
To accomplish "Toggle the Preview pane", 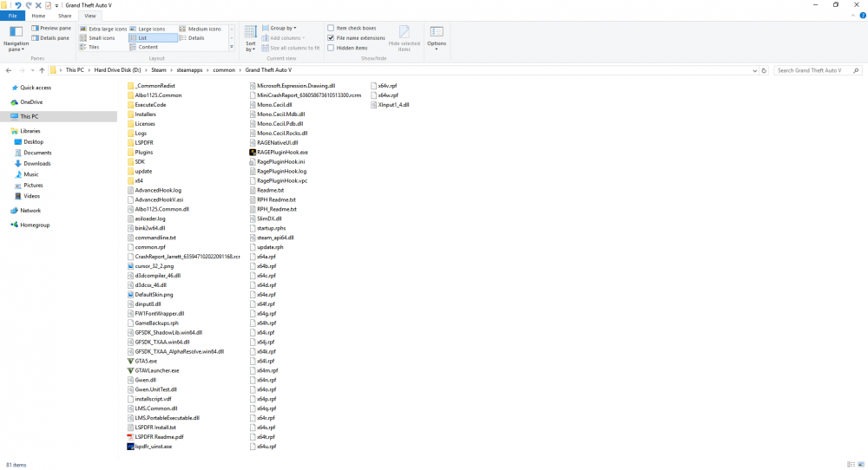I will [51, 29].
